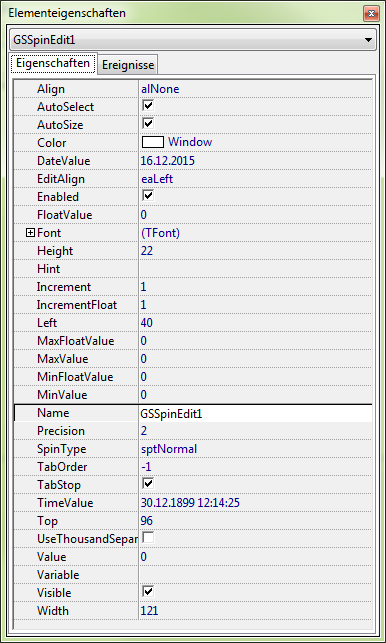386x643 pixels.
Task: Select the Precision property label
Action: tap(61, 431)
